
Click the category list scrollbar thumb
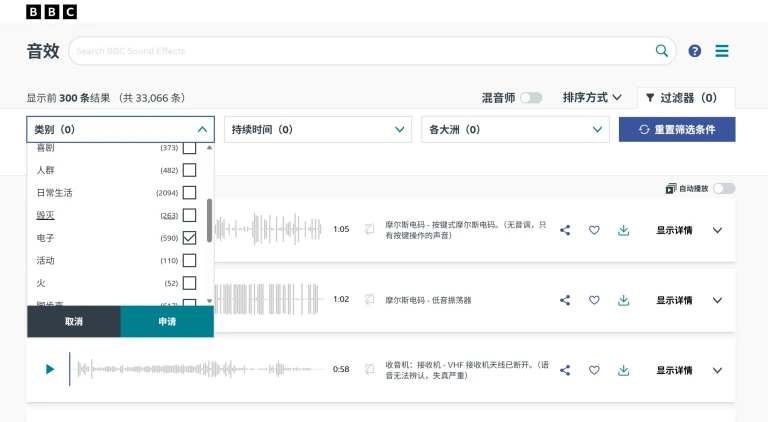pos(210,220)
